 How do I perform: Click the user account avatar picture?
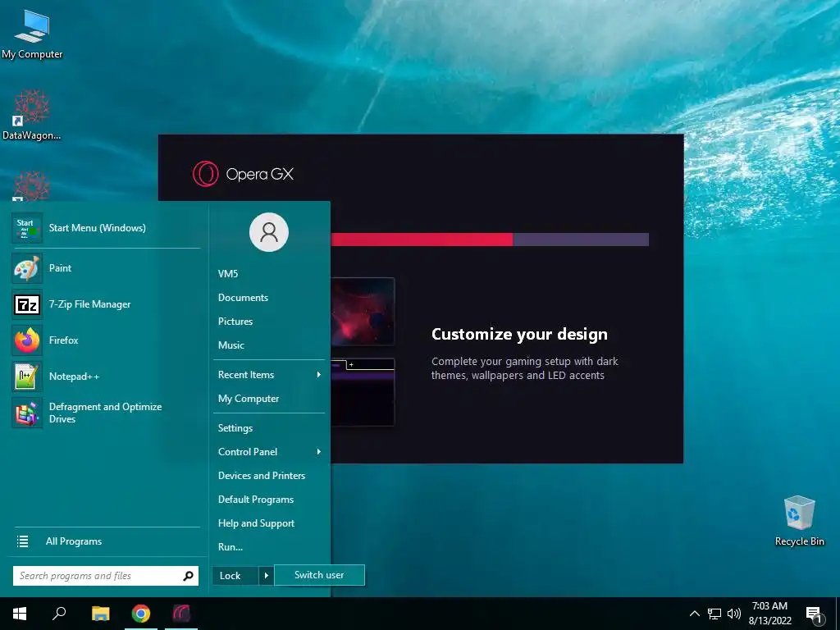click(x=269, y=232)
